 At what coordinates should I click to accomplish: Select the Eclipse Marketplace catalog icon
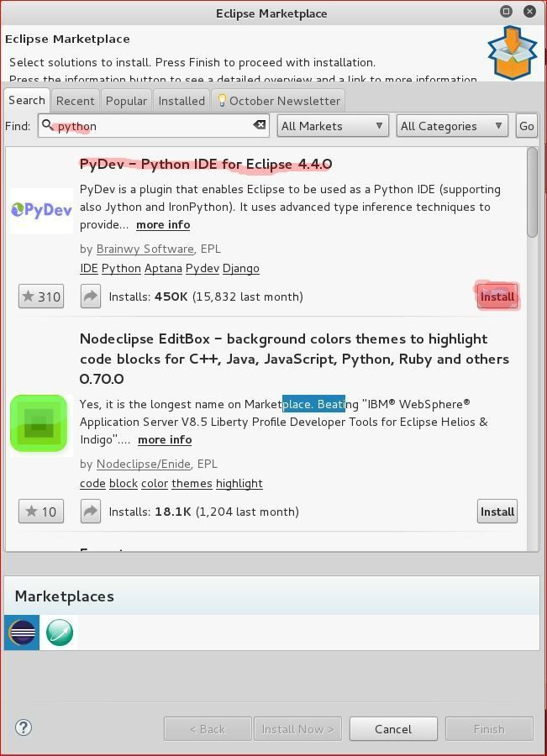22,632
